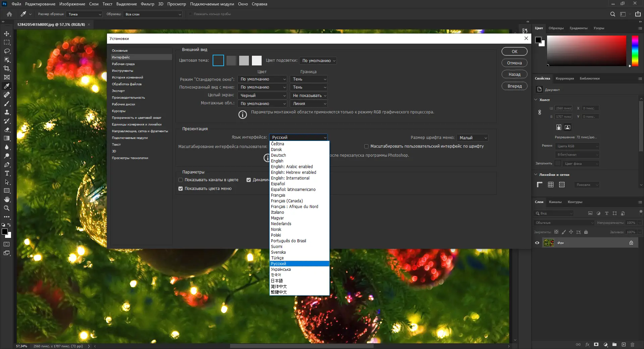The height and width of the screenshot is (349, 644).
Task: Open Размер шрифта меню dropdown
Action: [x=473, y=138]
